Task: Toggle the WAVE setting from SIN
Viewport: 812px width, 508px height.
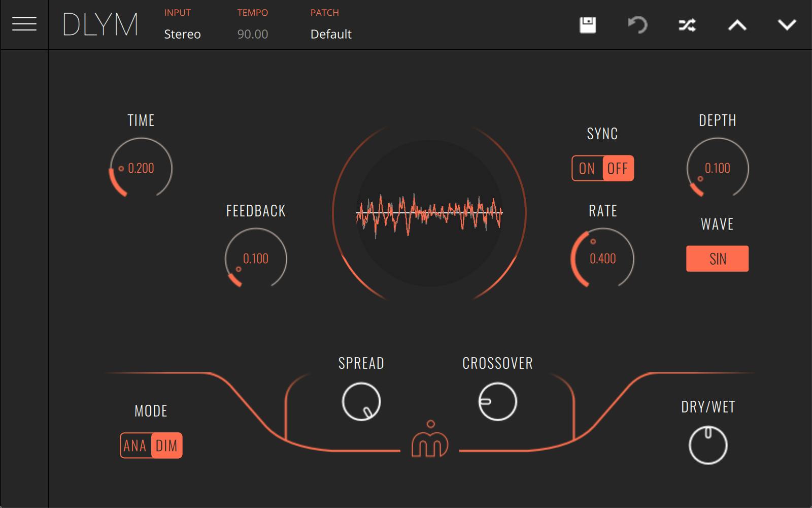Action: [717, 258]
